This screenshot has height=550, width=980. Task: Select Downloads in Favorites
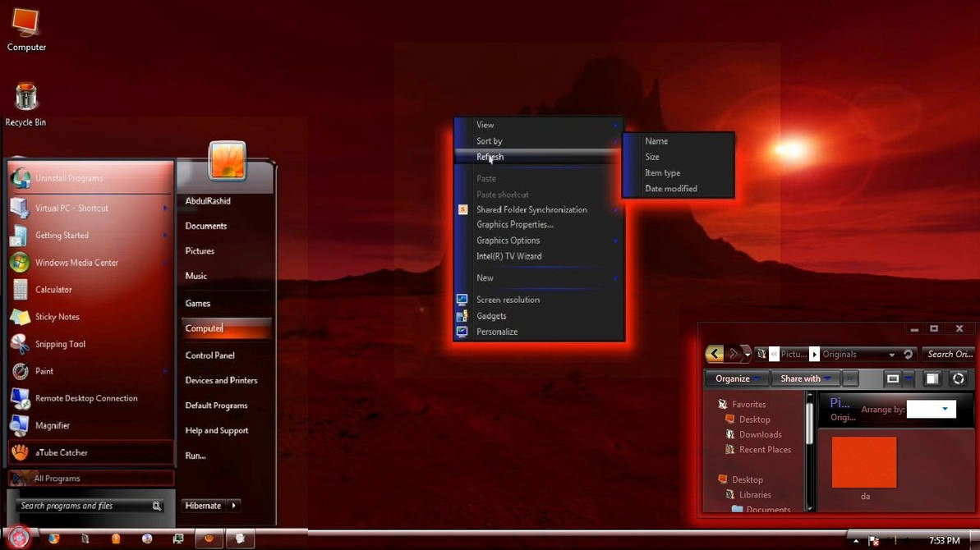[760, 434]
